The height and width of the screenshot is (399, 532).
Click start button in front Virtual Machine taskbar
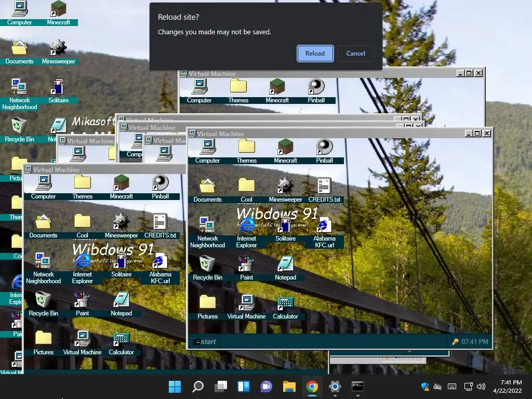click(x=205, y=342)
